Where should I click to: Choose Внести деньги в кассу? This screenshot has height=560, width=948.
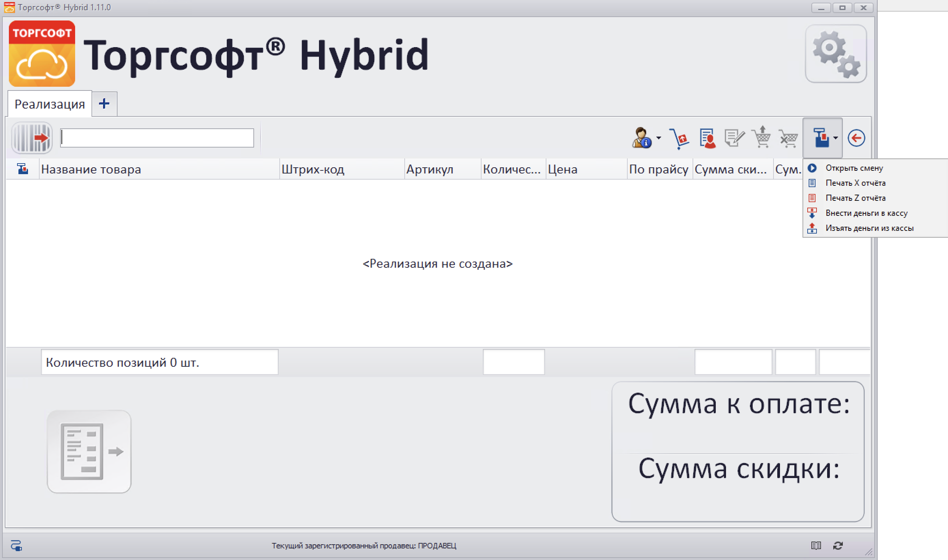pos(875,213)
